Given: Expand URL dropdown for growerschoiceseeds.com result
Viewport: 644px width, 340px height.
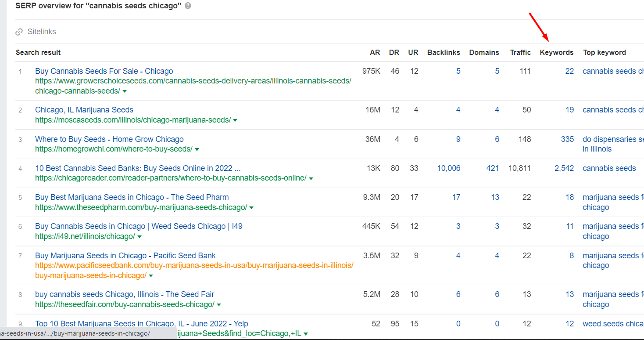Looking at the screenshot, I should (125, 91).
